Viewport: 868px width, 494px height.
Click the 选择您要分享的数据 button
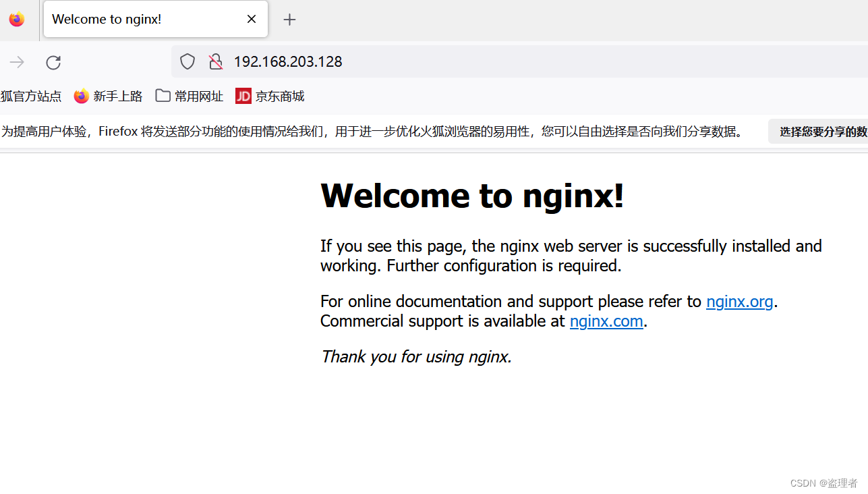(819, 132)
